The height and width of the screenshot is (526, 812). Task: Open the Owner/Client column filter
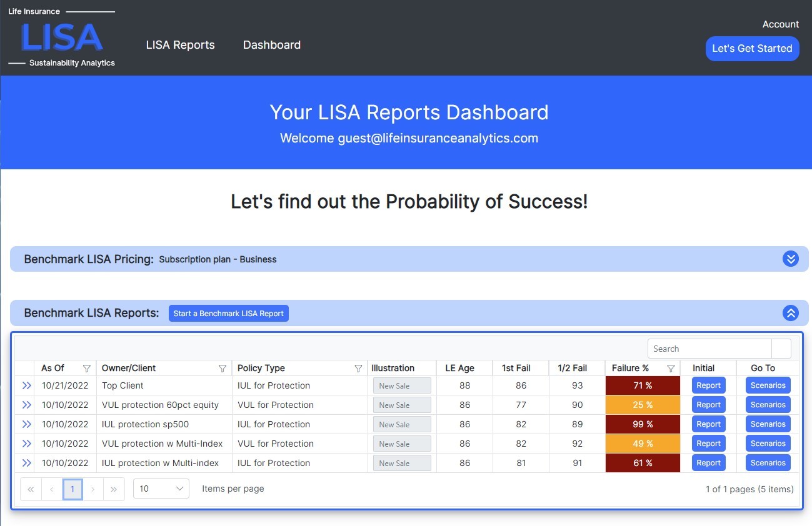[222, 369]
